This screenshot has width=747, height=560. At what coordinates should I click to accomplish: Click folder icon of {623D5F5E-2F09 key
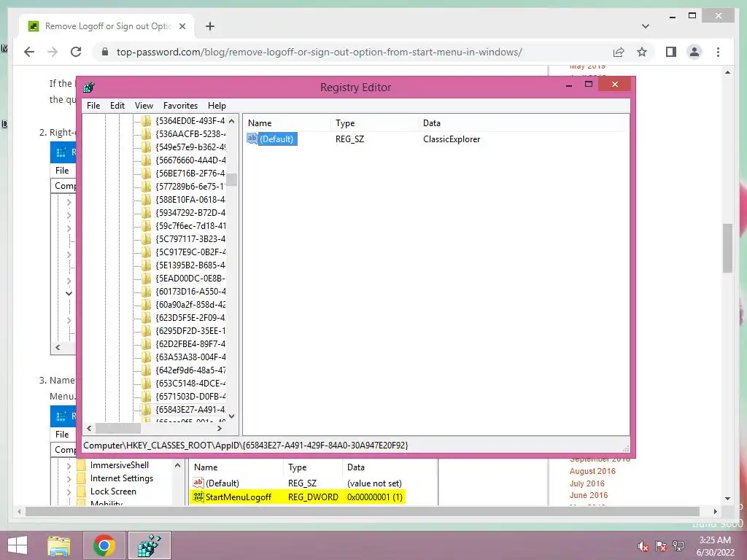(x=146, y=318)
